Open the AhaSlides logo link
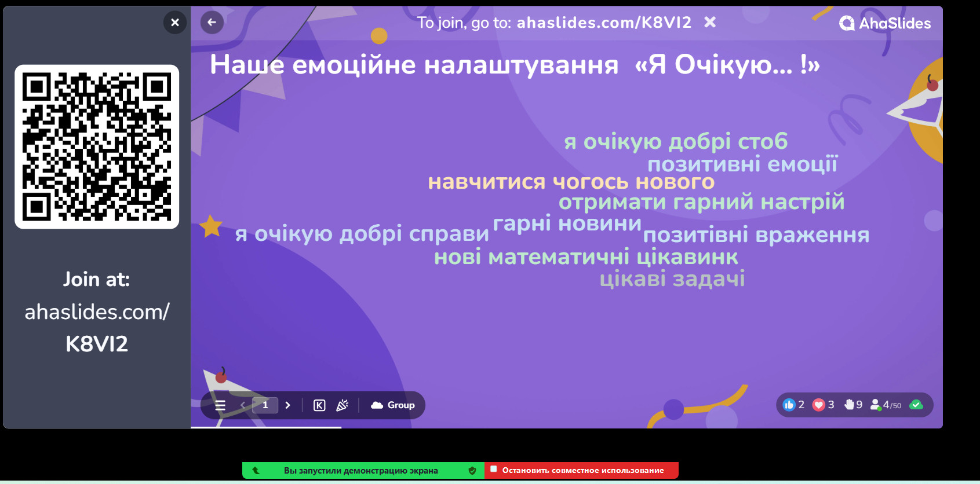Screen dimensions: 980x484 [x=885, y=23]
